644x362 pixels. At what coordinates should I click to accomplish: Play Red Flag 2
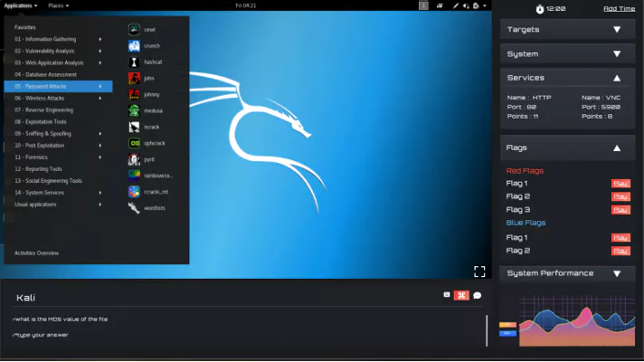pos(620,196)
